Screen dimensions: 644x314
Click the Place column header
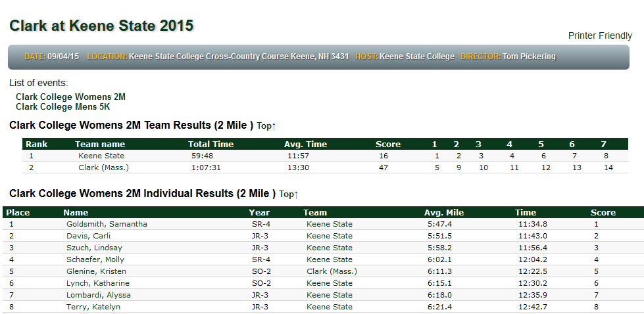(18, 213)
